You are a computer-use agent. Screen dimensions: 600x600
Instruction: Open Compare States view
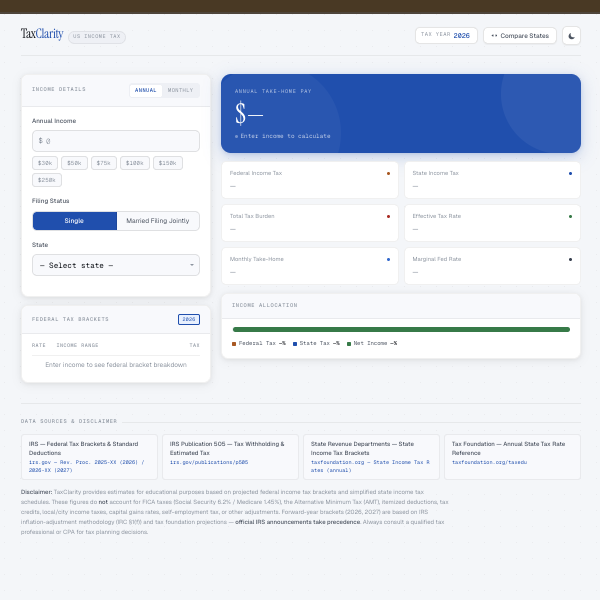coord(520,36)
